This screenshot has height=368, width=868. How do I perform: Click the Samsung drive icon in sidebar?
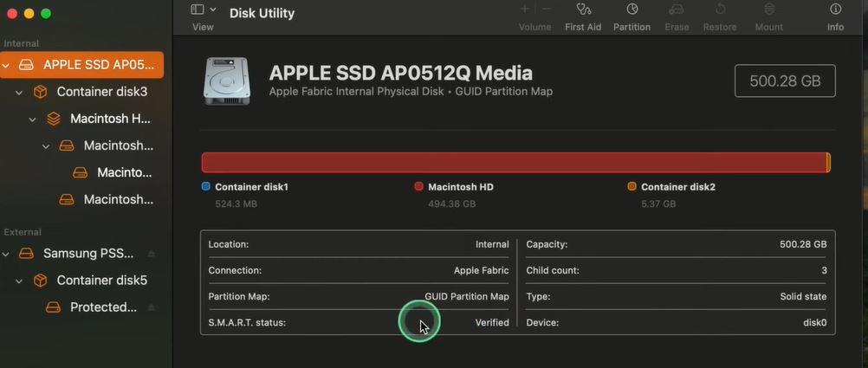point(26,254)
